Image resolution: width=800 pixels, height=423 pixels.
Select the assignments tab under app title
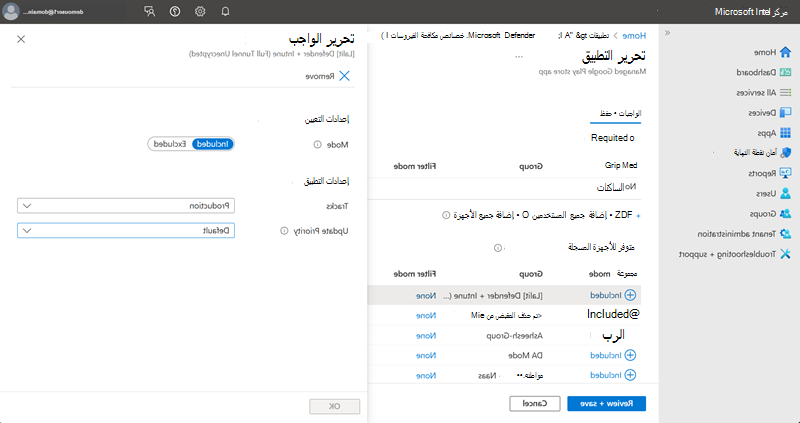pyautogui.click(x=615, y=114)
